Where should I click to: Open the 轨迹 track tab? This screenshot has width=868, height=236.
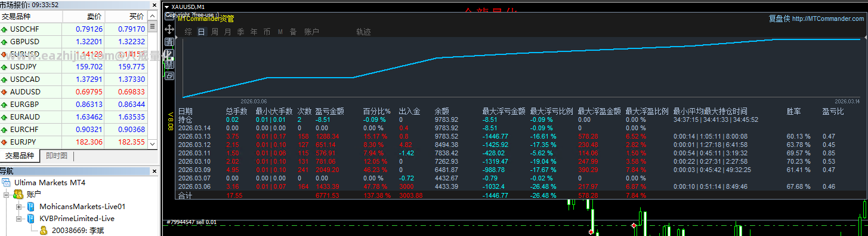(363, 32)
